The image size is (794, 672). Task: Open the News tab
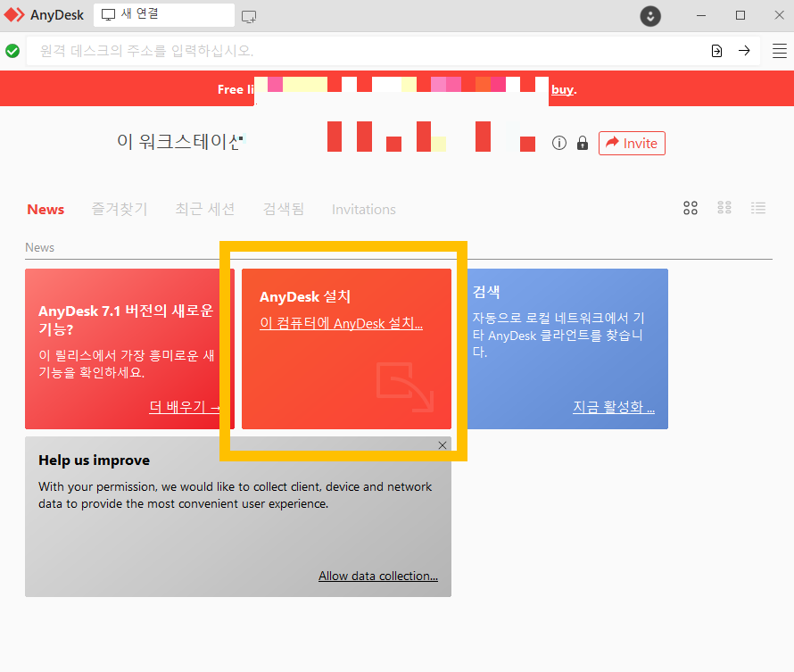click(x=45, y=209)
